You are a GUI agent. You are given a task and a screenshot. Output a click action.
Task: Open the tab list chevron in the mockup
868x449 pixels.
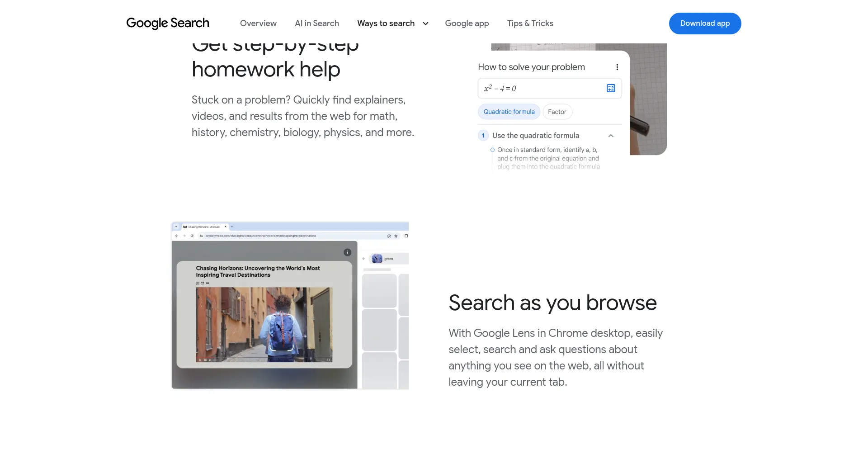(176, 227)
